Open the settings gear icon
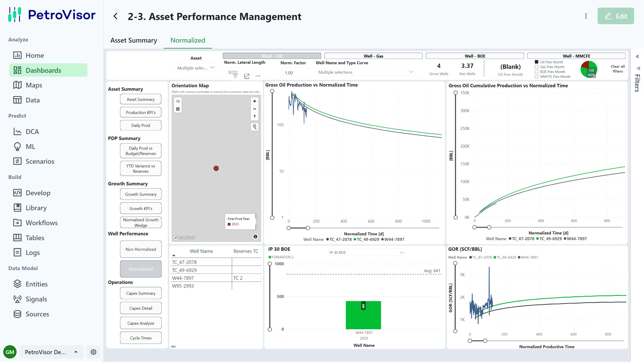 [94, 352]
